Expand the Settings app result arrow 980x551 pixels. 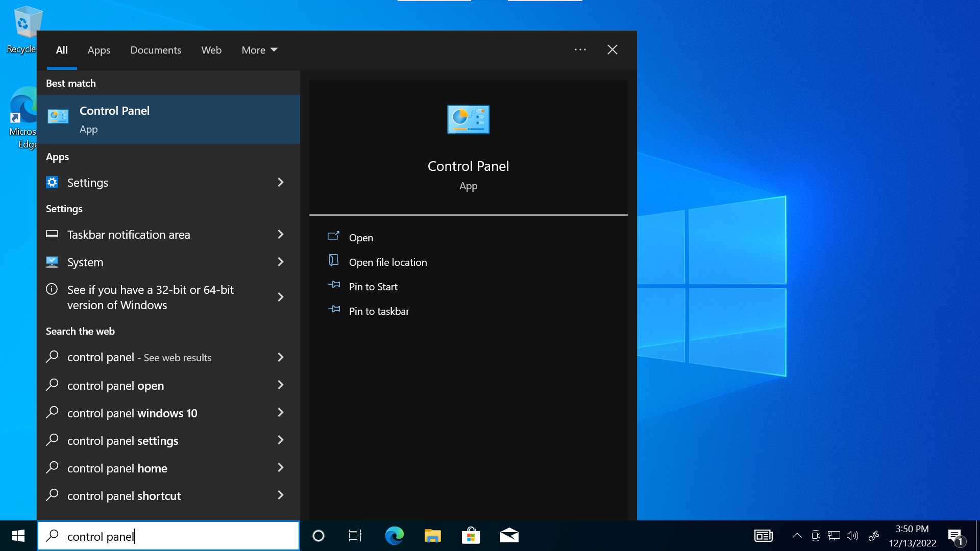(280, 182)
